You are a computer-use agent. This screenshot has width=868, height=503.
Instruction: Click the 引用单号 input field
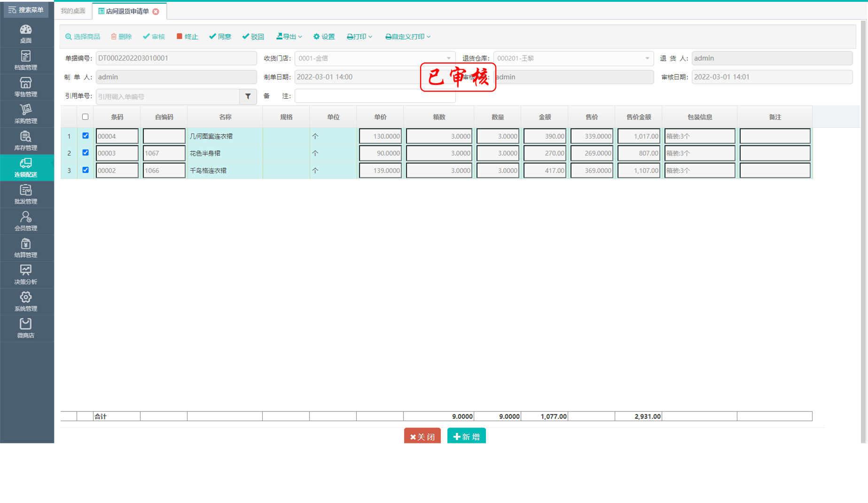(168, 96)
